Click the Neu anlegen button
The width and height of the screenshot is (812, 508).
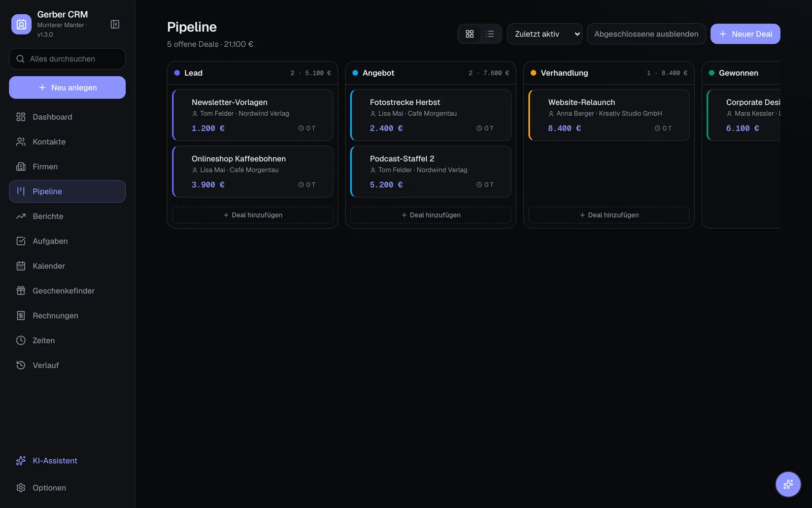pyautogui.click(x=67, y=87)
